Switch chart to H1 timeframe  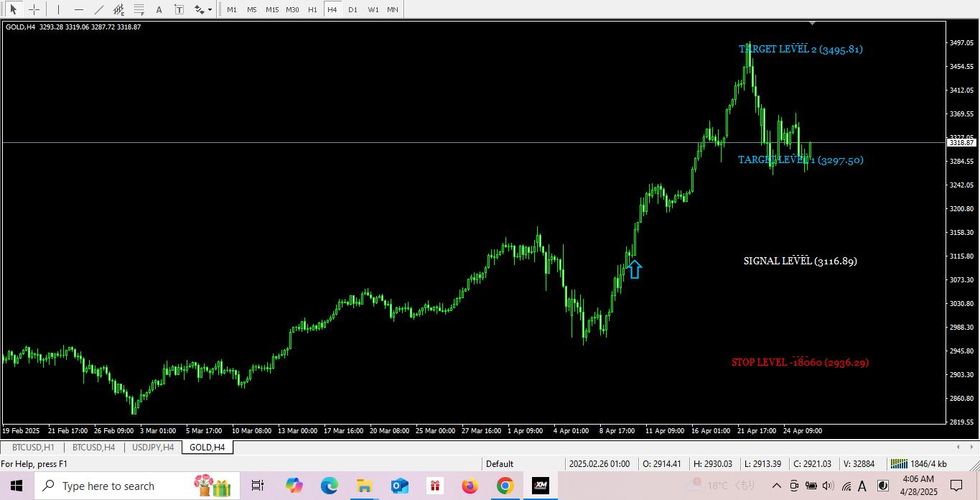[312, 10]
